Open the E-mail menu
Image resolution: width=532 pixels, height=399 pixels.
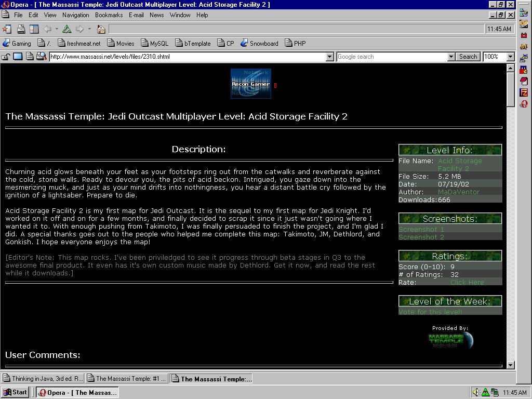pos(136,15)
